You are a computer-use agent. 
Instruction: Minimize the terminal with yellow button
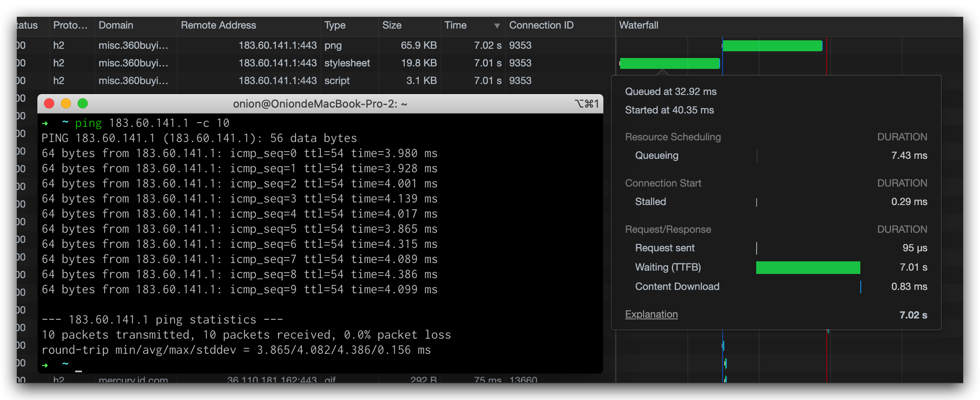click(x=66, y=103)
